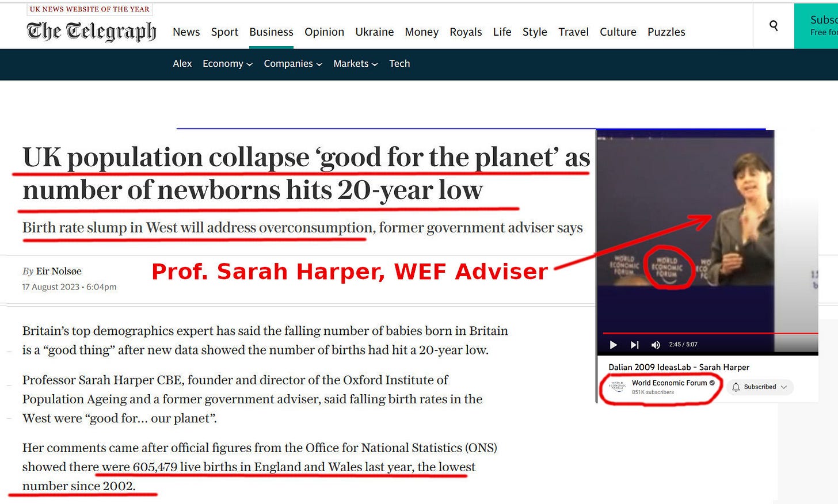Open the Puzzles section

[666, 32]
